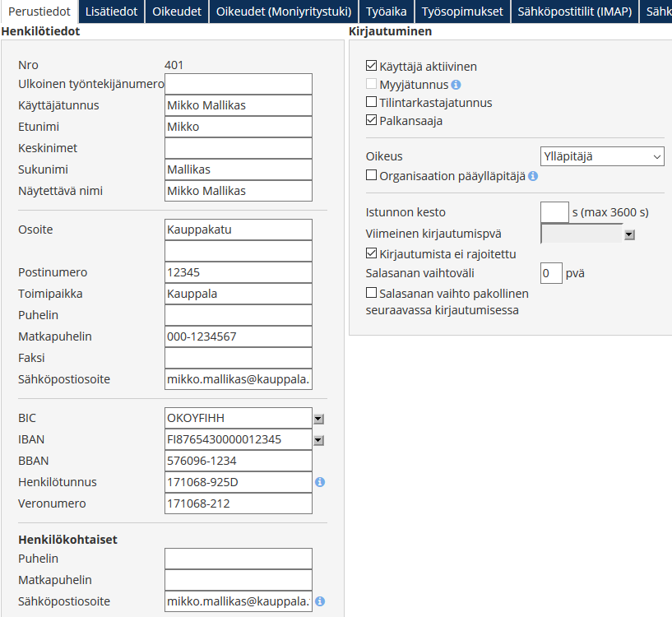
Task: Toggle the Käyttäjä aktiivinen checkbox
Action: pos(372,67)
